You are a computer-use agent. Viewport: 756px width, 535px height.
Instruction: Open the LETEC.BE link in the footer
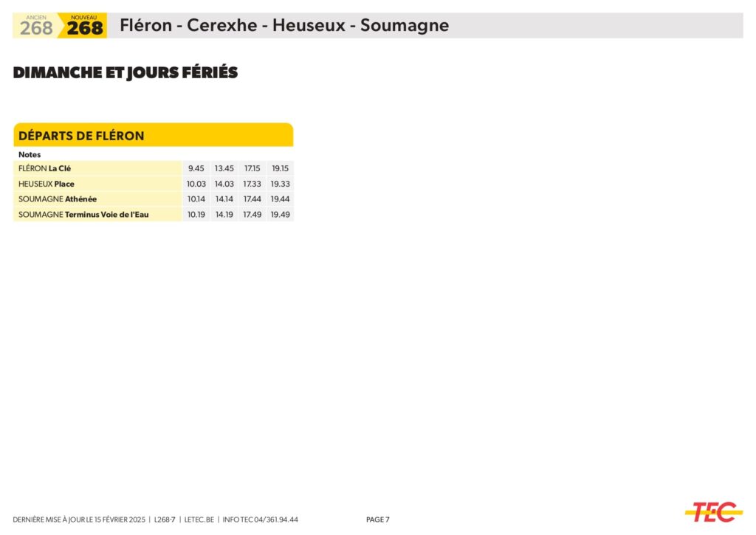(x=199, y=520)
